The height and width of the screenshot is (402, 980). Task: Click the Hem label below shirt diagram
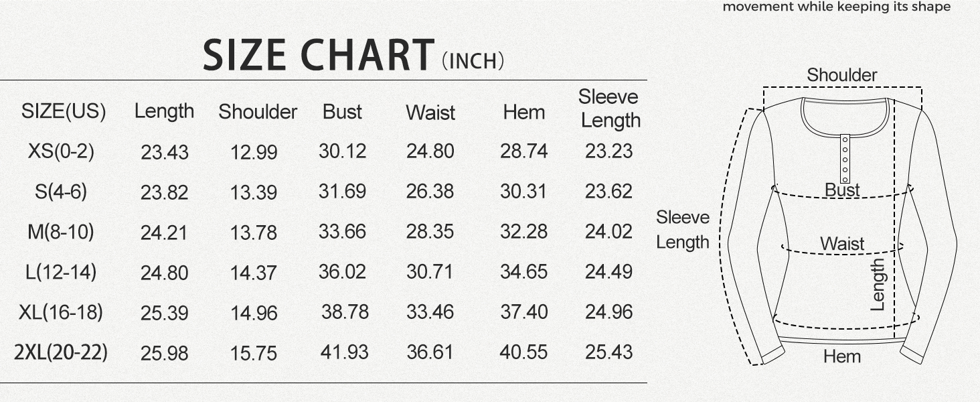click(841, 356)
